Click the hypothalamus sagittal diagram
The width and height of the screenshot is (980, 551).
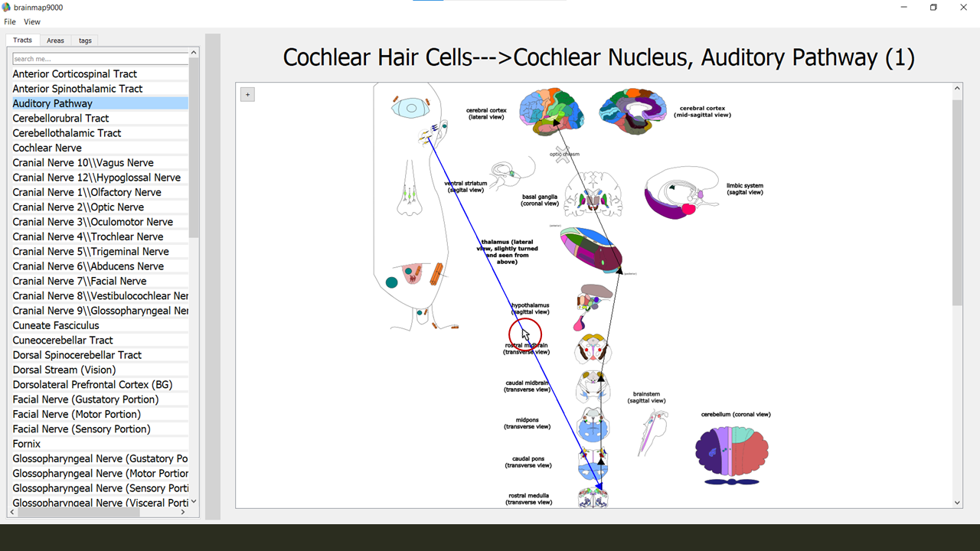click(x=593, y=305)
